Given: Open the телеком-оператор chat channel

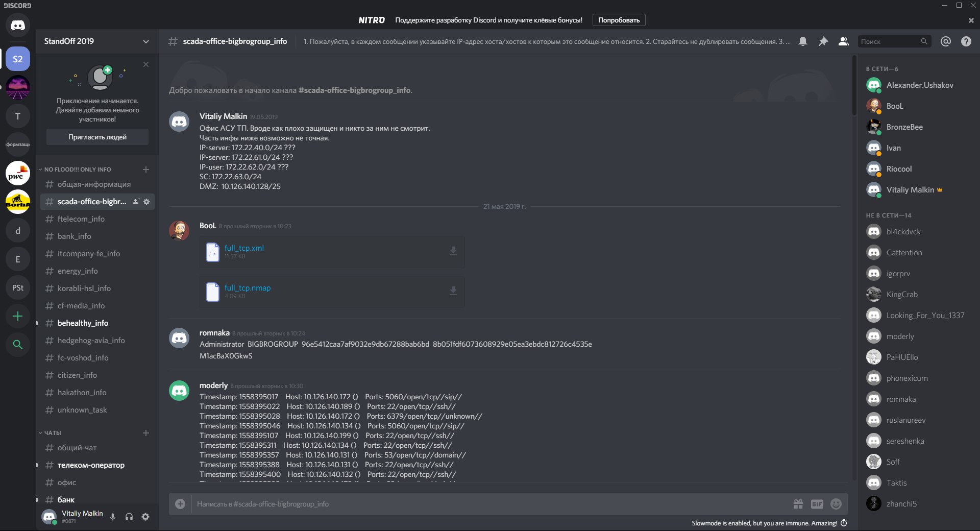Looking at the screenshot, I should click(x=97, y=465).
